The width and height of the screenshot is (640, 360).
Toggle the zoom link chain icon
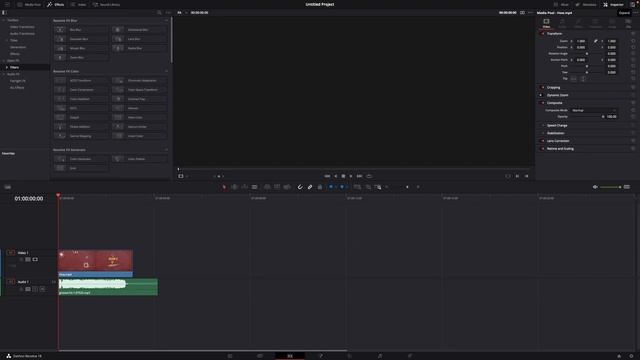coord(596,41)
